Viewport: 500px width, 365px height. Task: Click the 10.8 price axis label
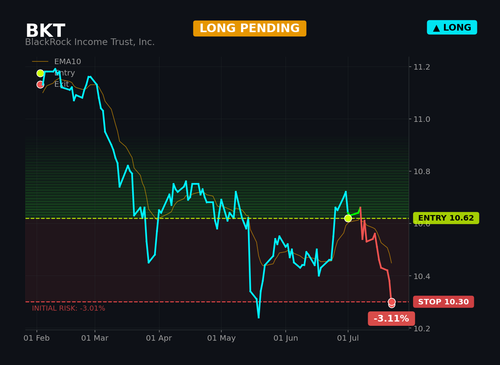tap(422, 172)
